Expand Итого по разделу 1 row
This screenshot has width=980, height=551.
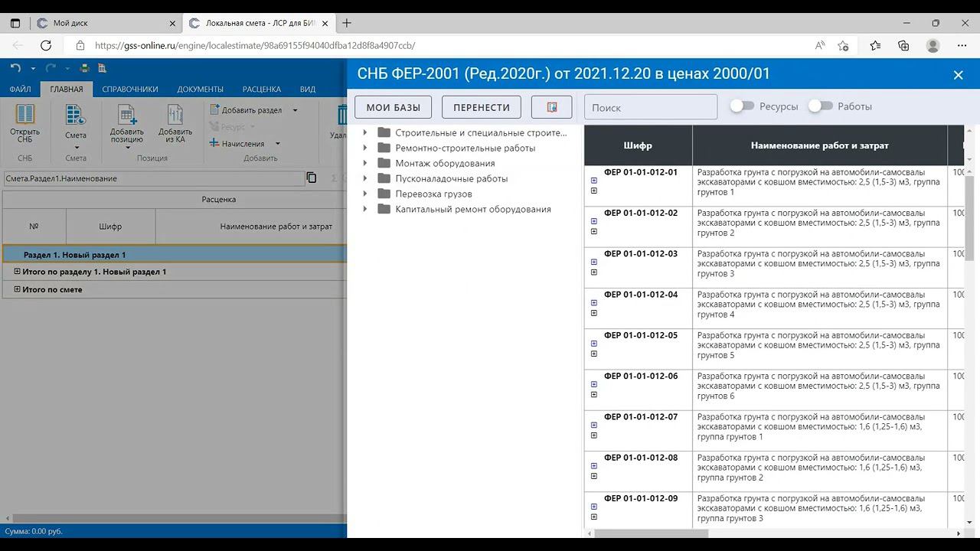[x=18, y=272]
